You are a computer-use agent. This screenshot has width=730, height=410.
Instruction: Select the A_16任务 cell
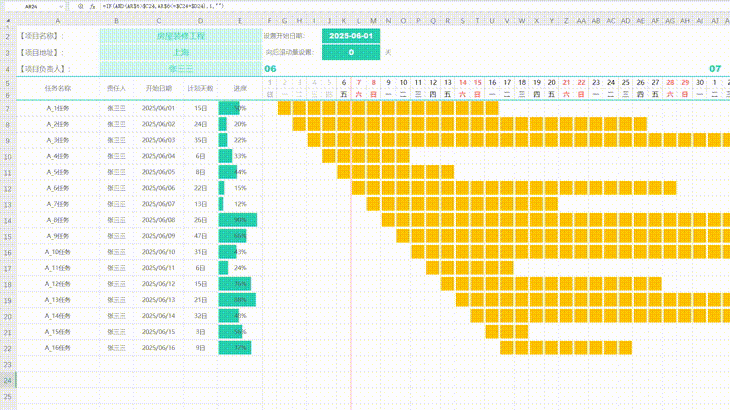pyautogui.click(x=58, y=348)
